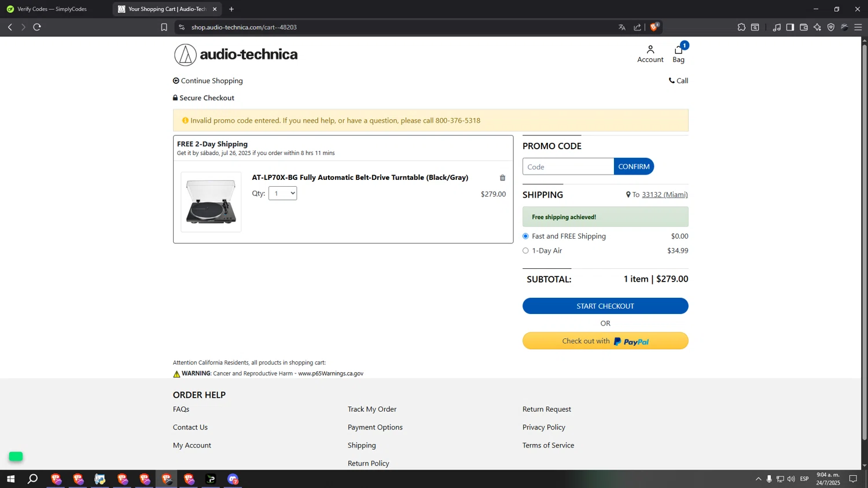The image size is (868, 488).
Task: Remove the turntable with the trash icon
Action: pyautogui.click(x=502, y=178)
